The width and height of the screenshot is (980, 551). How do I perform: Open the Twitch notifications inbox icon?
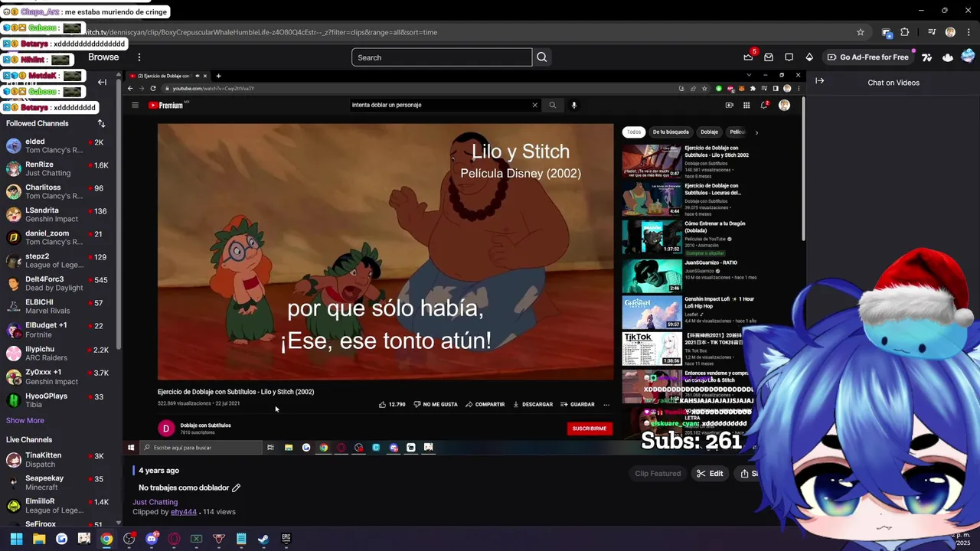(769, 57)
